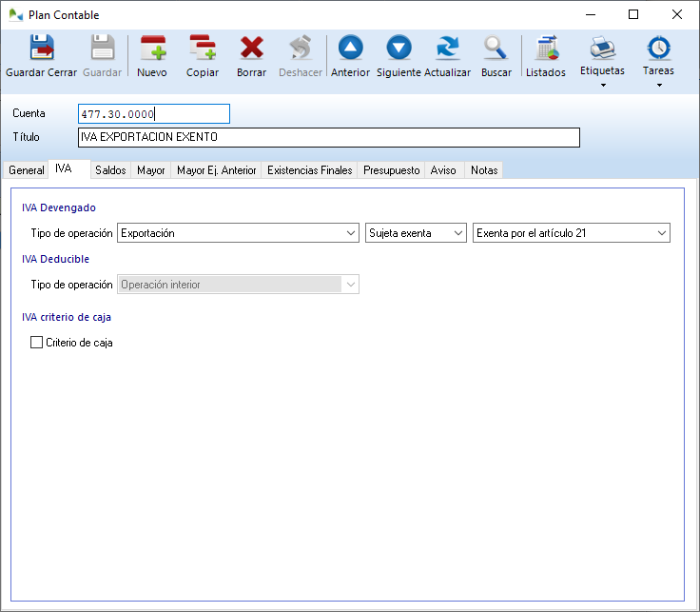Expand the Exenta por el artículo 21 dropdown
The width and height of the screenshot is (700, 612).
pos(572,233)
